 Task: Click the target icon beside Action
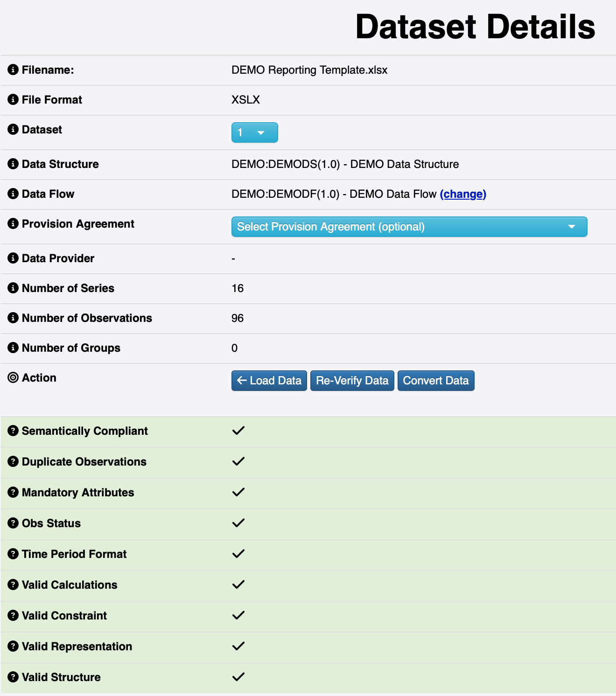pyautogui.click(x=13, y=378)
